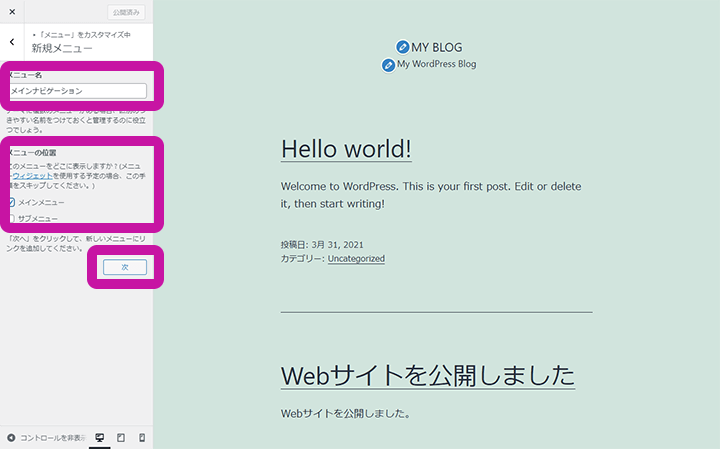Enable the サブメニュー checkbox
The height and width of the screenshot is (449, 720).
coord(11,218)
